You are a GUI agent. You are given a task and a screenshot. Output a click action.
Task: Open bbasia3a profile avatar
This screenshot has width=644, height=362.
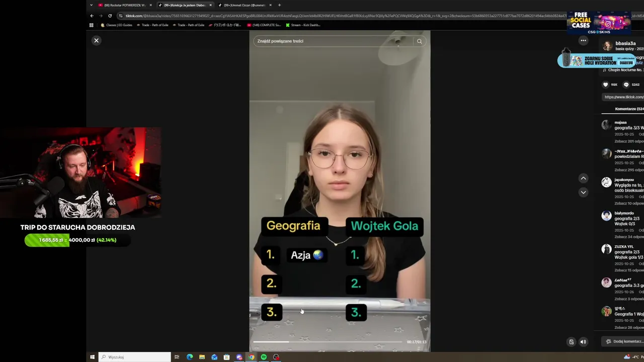607,46
